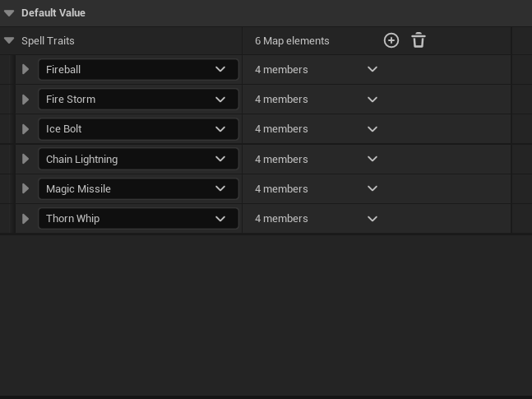Collapse the Default Value section
This screenshot has width=532, height=399.
click(9, 13)
